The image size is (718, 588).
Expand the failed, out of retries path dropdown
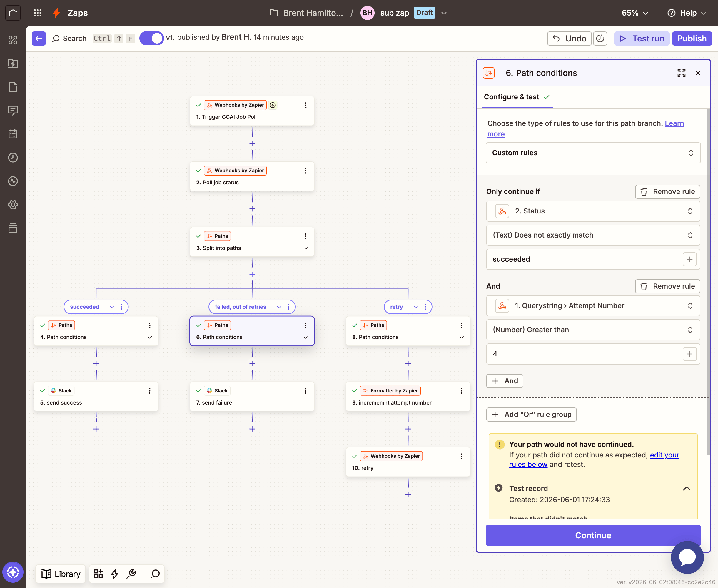[279, 307]
